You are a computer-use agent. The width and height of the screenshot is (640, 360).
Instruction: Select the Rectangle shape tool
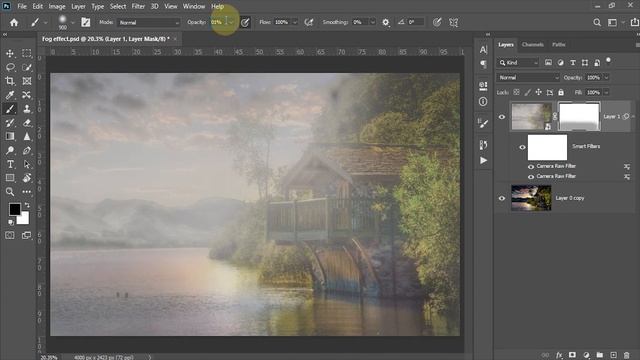(10, 178)
